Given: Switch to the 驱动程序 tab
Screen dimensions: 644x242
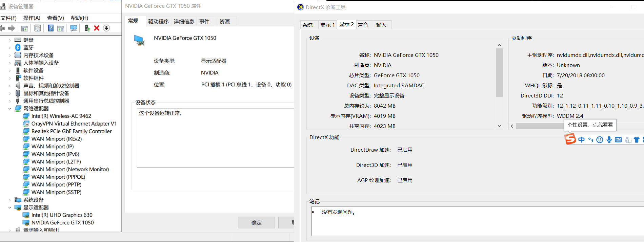Looking at the screenshot, I should 158,22.
